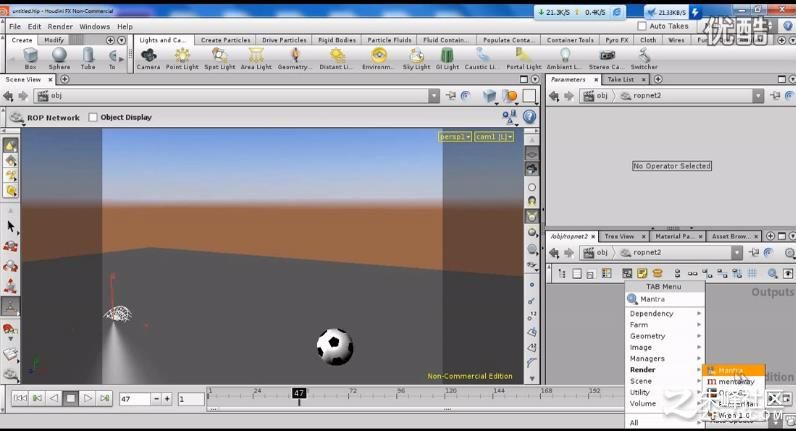796x431 pixels.
Task: Open the Windows menu
Action: coord(94,26)
